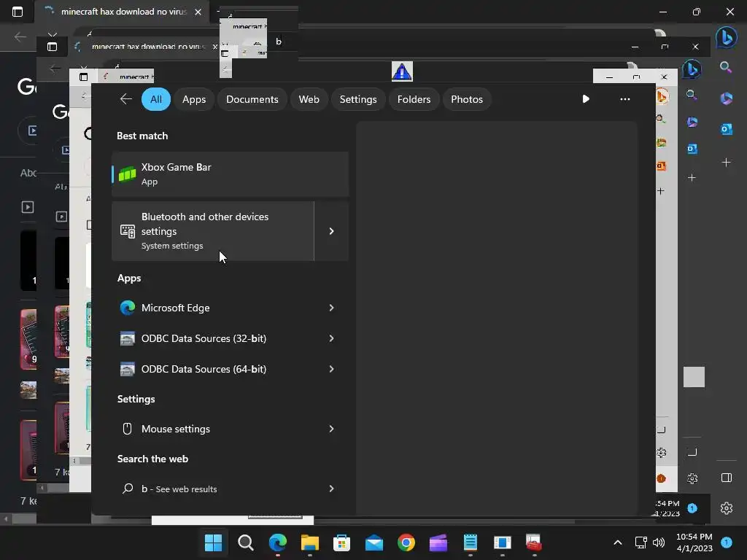The image size is (747, 560).
Task: Toggle the sidebar panel icon in outermost Edge
Action: (727, 478)
